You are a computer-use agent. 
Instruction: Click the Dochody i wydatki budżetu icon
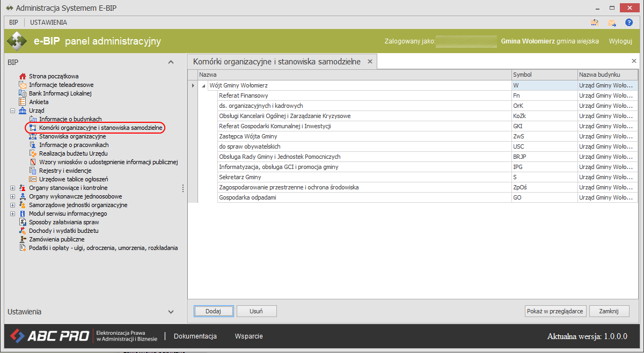23,231
